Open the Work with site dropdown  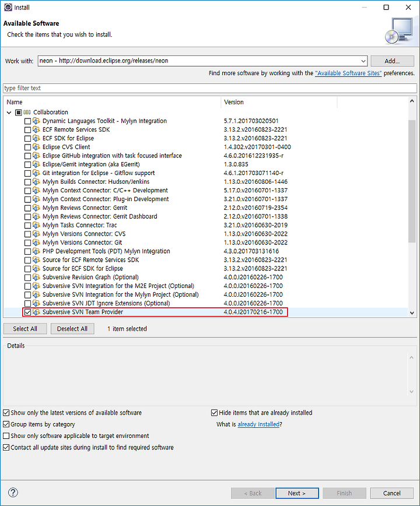pyautogui.click(x=363, y=61)
